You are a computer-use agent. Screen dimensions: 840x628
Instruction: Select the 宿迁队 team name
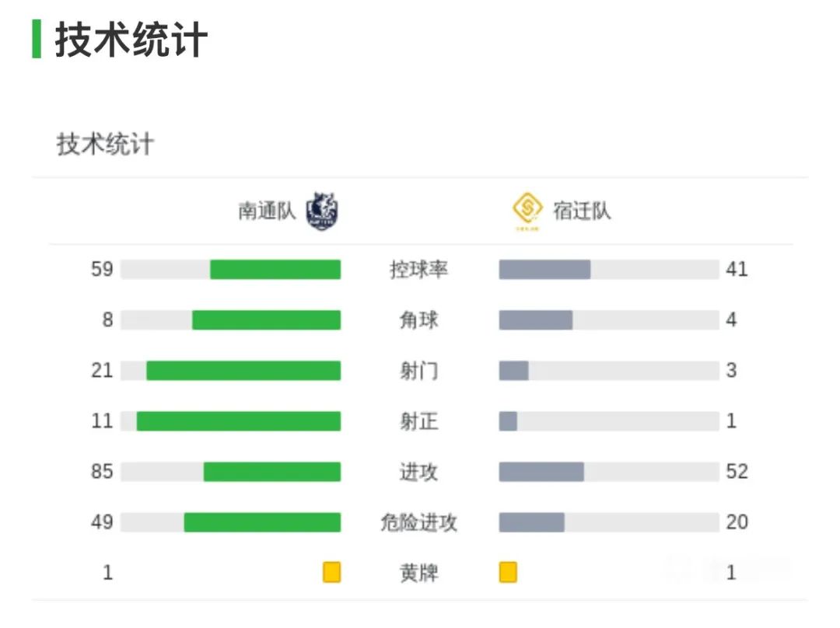[582, 211]
